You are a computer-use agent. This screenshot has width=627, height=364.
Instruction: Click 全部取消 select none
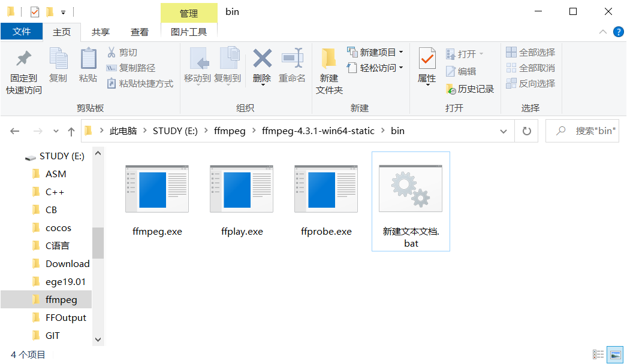[x=530, y=68]
